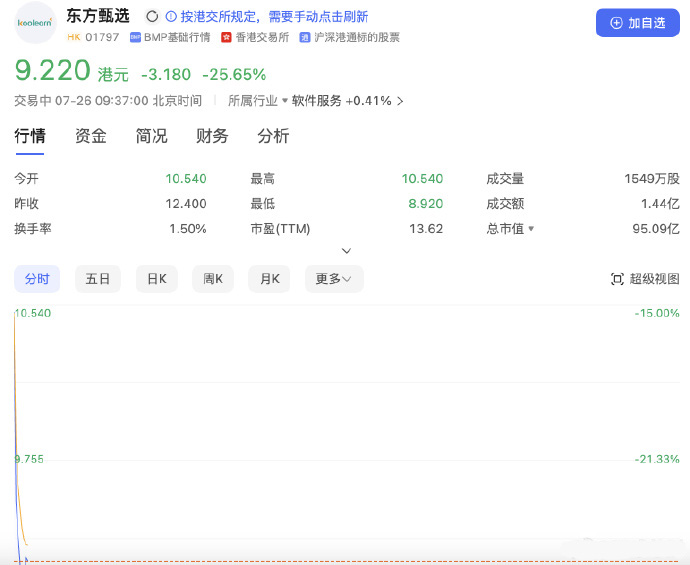Click the 超级视图 fullscreen icon
The height and width of the screenshot is (565, 690).
click(617, 279)
